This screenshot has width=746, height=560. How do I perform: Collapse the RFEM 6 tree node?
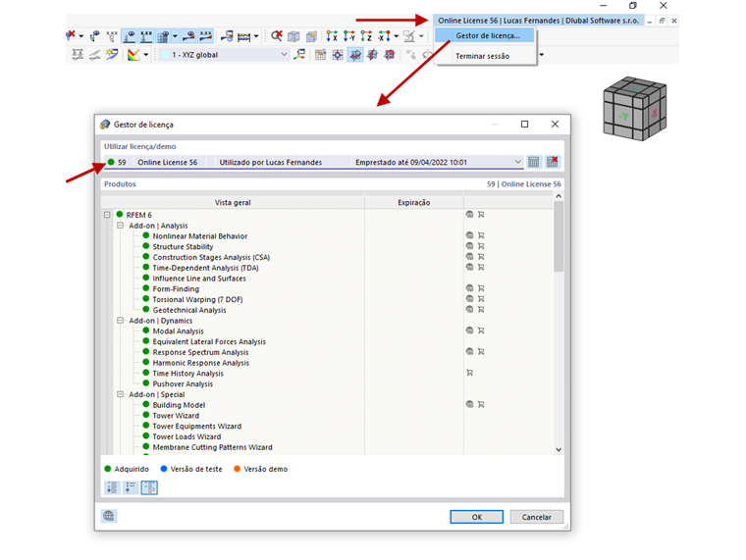[108, 215]
